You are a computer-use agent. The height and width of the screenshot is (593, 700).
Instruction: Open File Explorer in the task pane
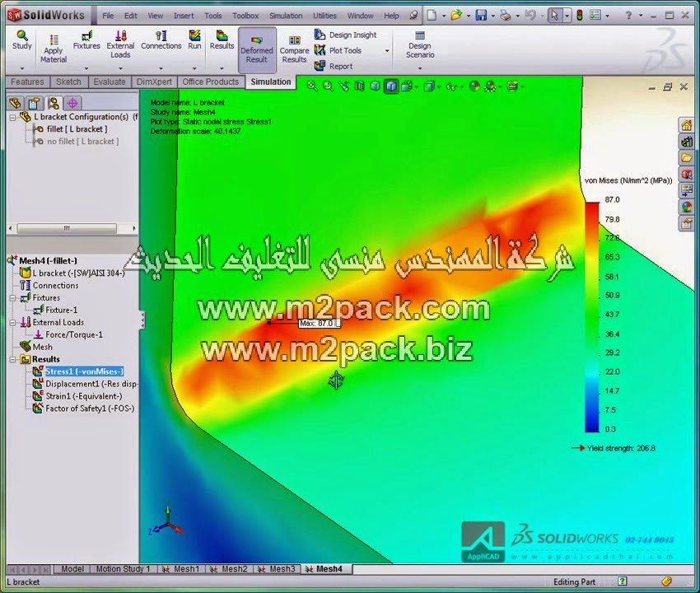point(687,158)
